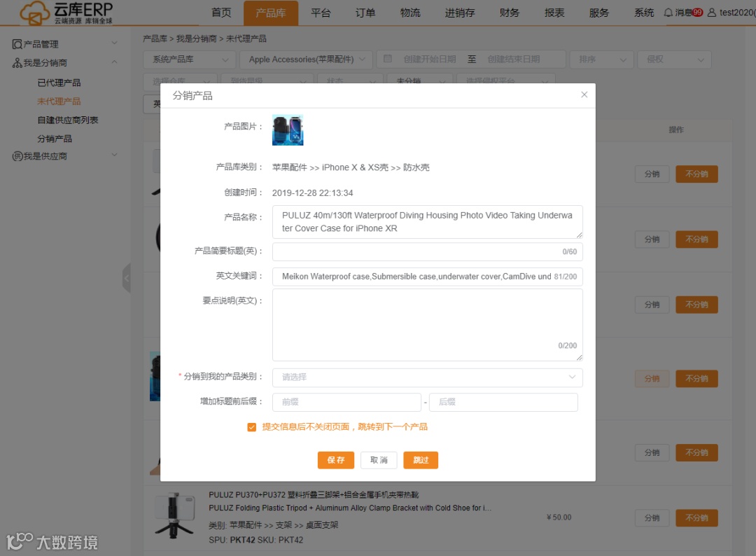This screenshot has width=756, height=556.
Task: Click the product image thumbnail in dialog
Action: pyautogui.click(x=288, y=130)
